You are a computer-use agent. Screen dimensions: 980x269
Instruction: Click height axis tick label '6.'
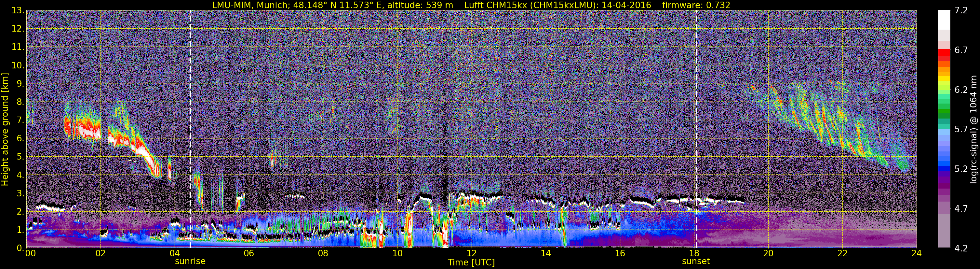pos(20,139)
